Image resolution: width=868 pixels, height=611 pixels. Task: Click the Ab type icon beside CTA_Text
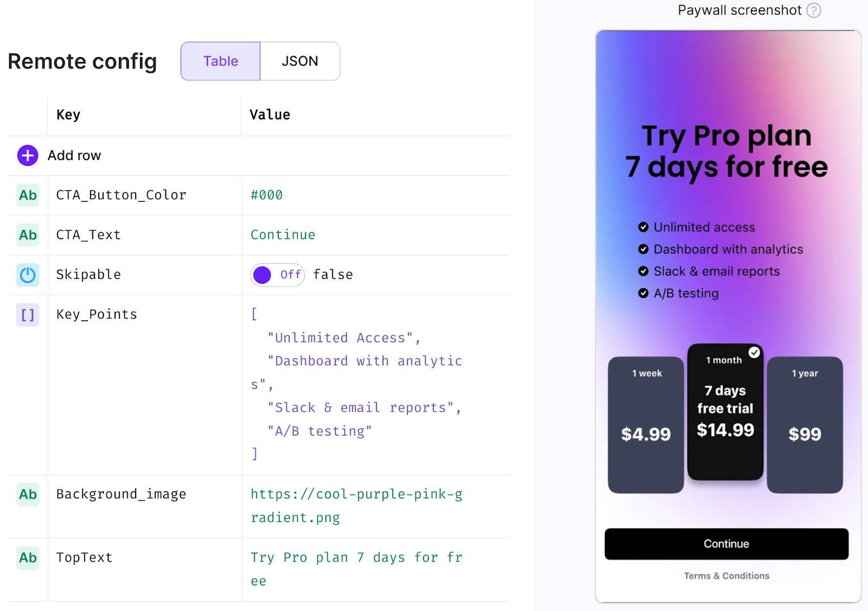(28, 235)
